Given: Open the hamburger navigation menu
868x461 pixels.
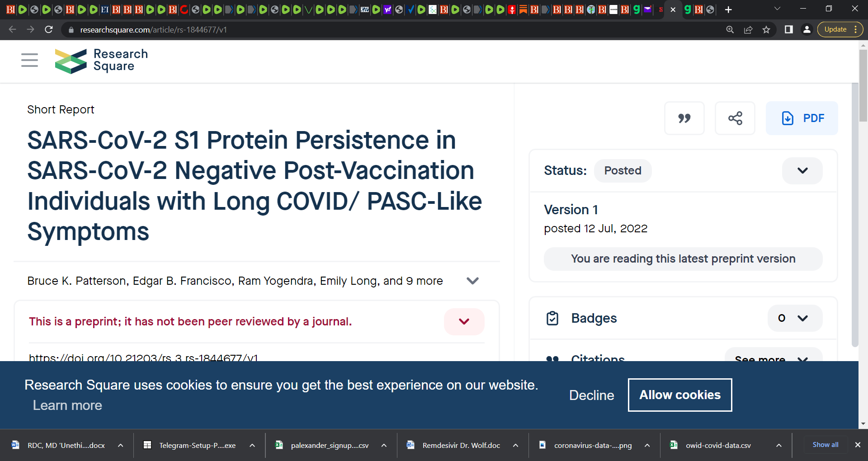Looking at the screenshot, I should 30,60.
